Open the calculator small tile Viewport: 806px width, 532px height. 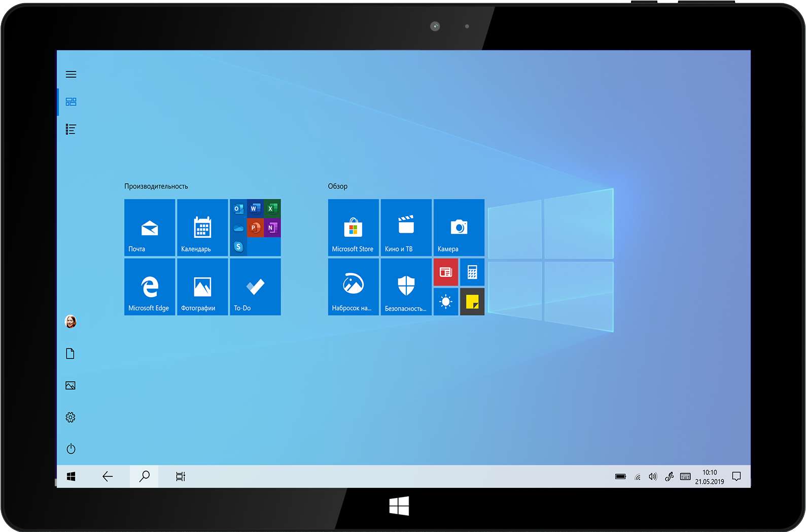(472, 272)
